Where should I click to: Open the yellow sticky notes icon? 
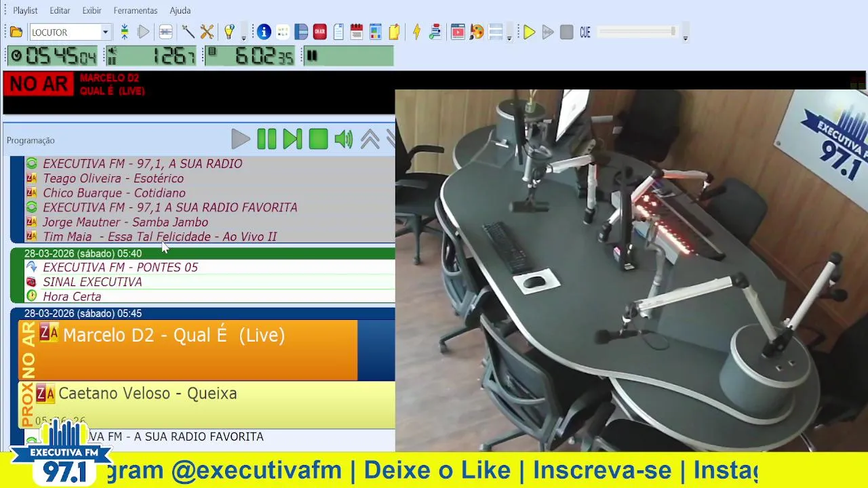coord(394,32)
